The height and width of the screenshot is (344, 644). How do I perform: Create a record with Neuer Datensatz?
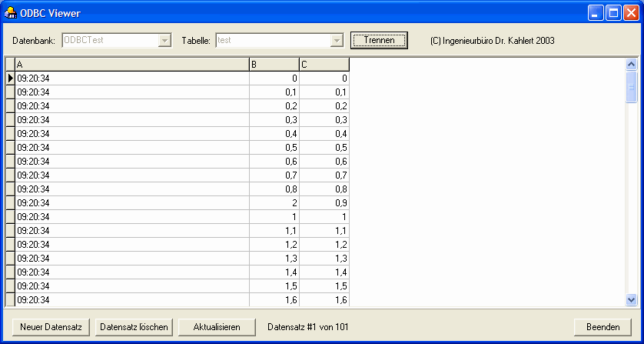point(51,327)
